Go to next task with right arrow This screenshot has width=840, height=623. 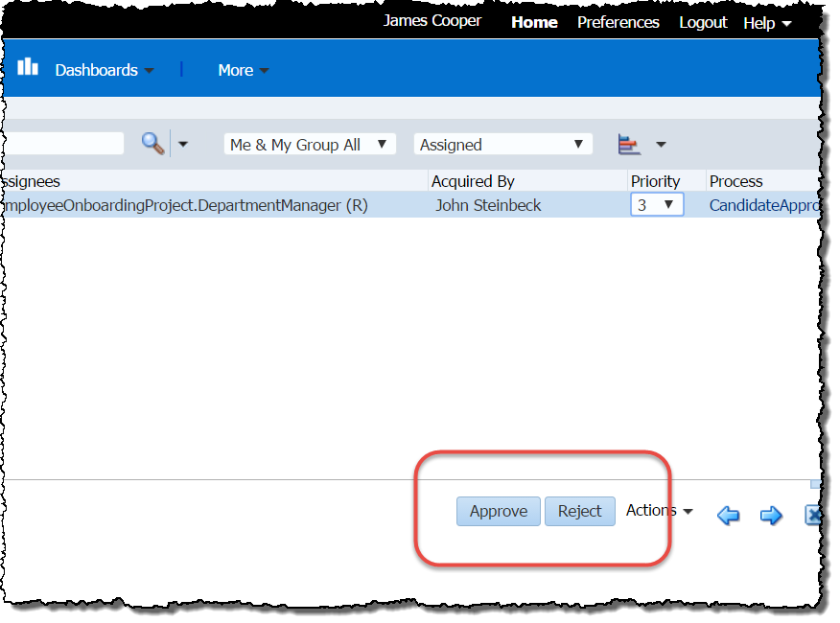(771, 516)
